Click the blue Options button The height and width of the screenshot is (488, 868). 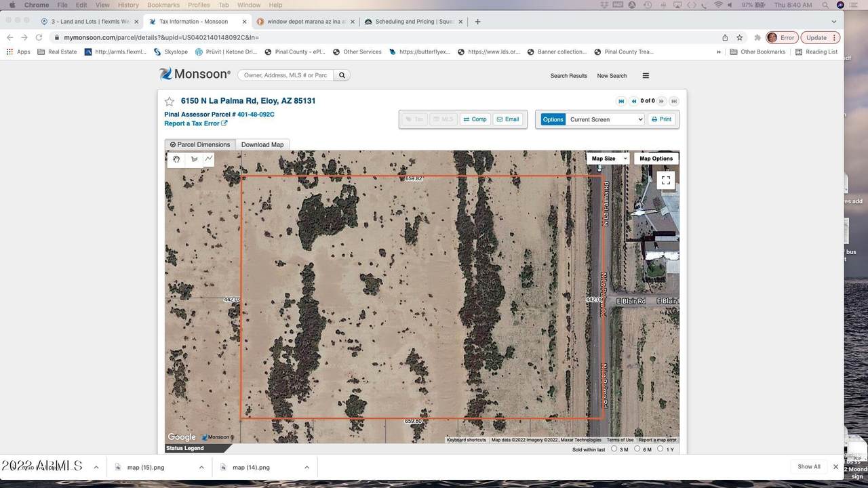(553, 119)
